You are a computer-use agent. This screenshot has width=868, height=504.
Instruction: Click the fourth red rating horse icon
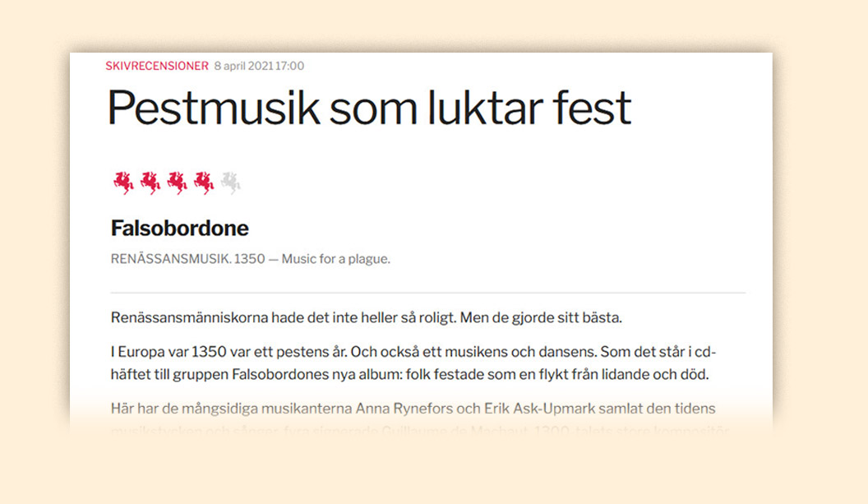click(x=203, y=182)
